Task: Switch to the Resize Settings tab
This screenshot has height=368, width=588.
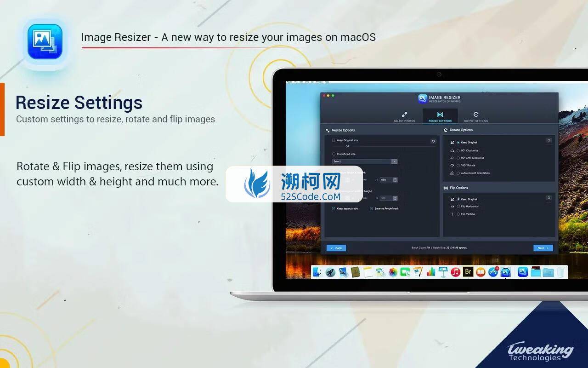Action: coord(440,117)
